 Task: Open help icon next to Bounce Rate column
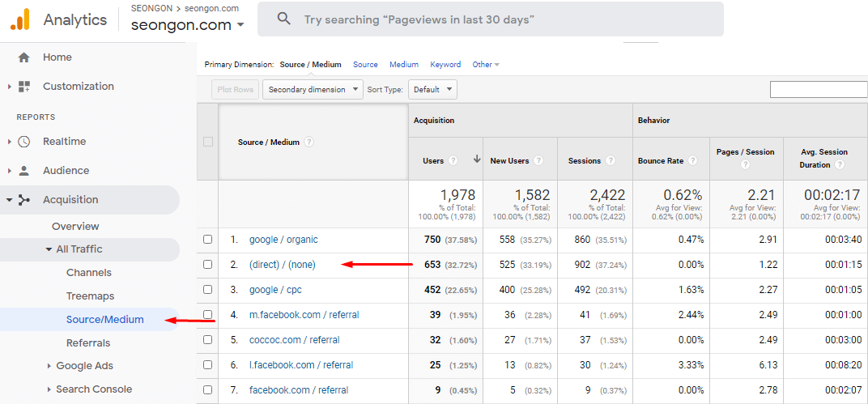tap(692, 161)
